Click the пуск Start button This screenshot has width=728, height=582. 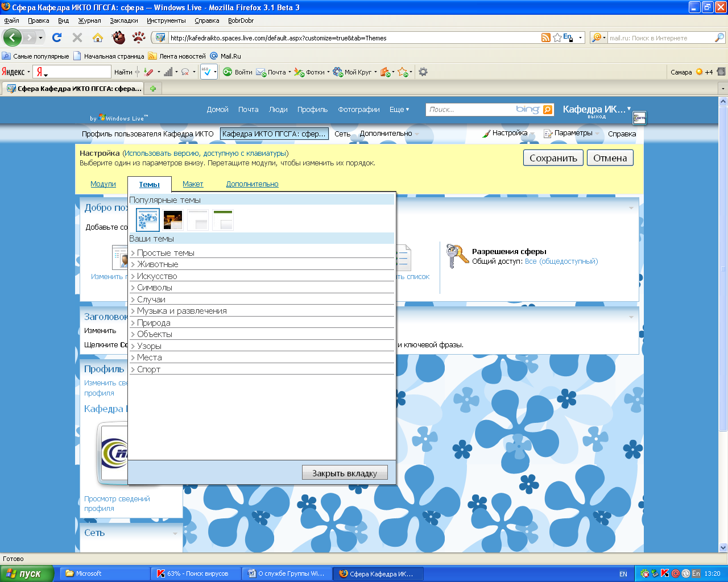click(27, 573)
